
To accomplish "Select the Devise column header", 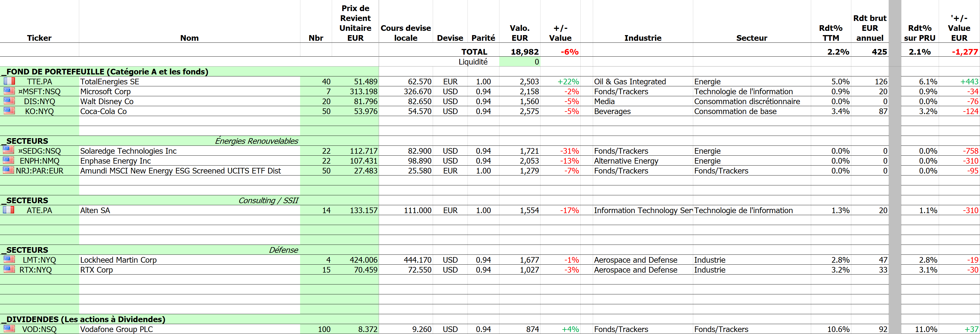I will (450, 38).
